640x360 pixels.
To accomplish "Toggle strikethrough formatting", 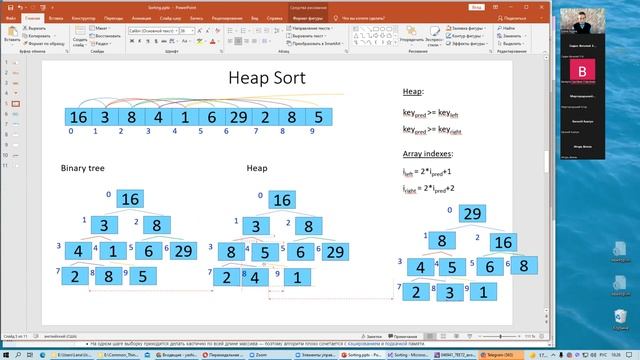I will [164, 41].
